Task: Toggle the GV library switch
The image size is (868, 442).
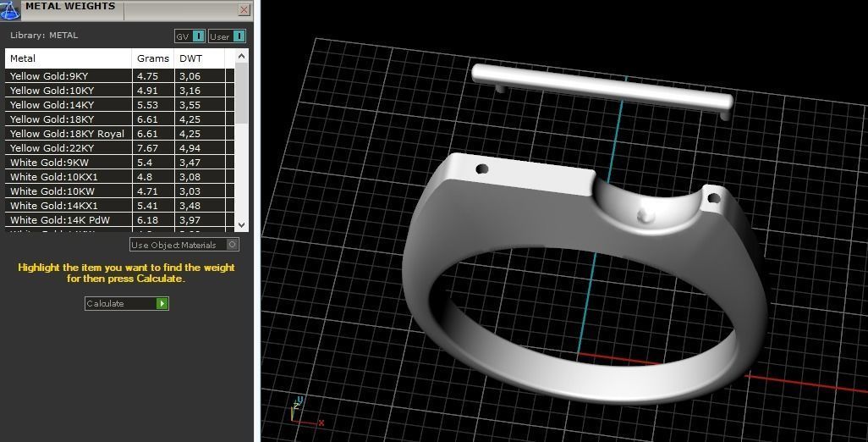Action: pos(190,36)
